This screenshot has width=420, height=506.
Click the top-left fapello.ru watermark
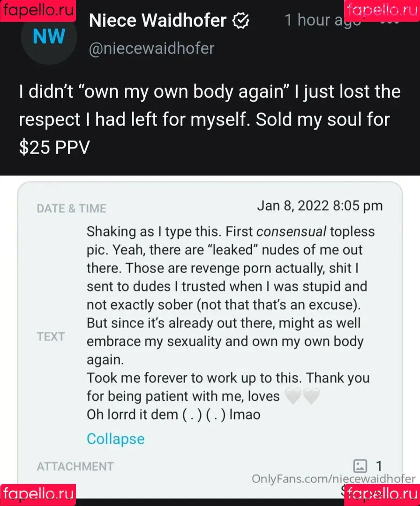pos(38,11)
